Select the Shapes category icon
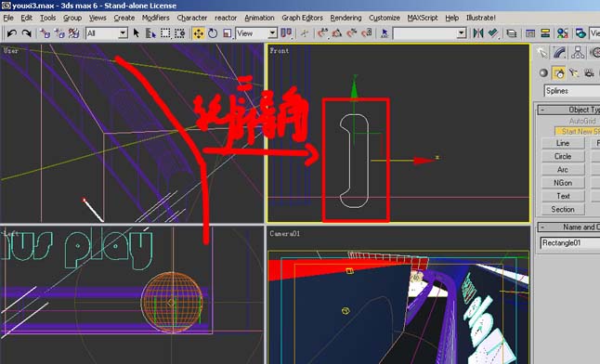This screenshot has height=364, width=600. click(x=559, y=72)
